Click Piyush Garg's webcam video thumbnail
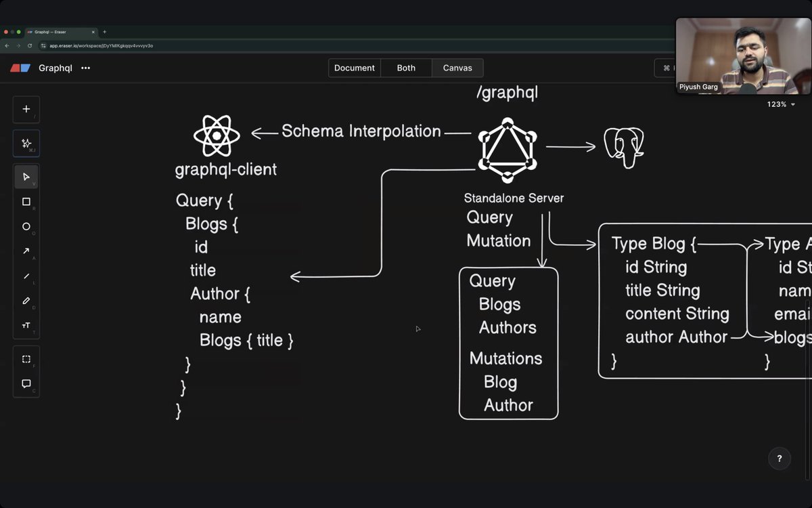This screenshot has height=508, width=812. [744, 56]
